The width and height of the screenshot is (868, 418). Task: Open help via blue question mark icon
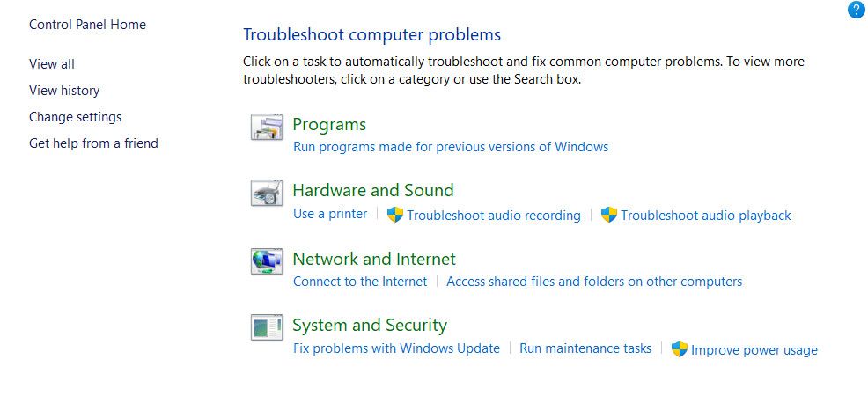pos(857,10)
